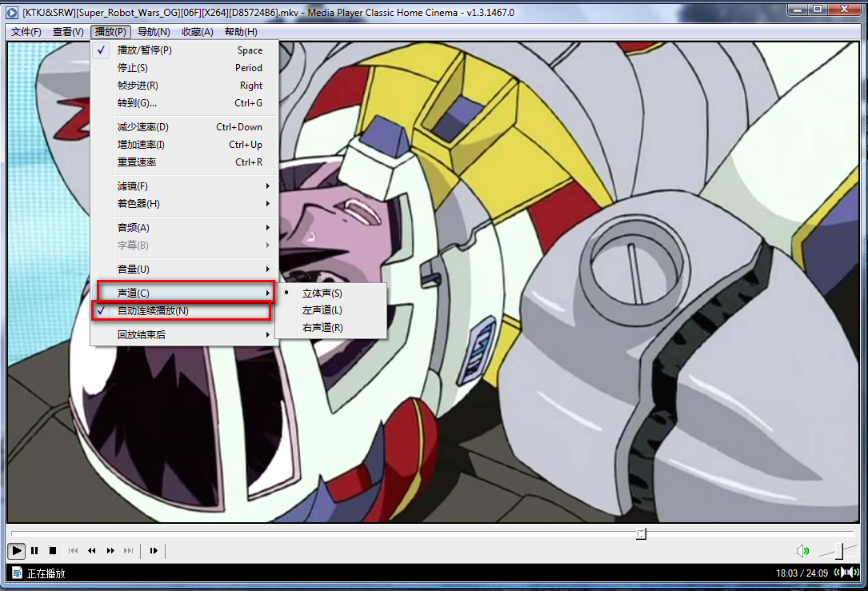
Task: Open the 导航(N) menu
Action: tap(154, 32)
